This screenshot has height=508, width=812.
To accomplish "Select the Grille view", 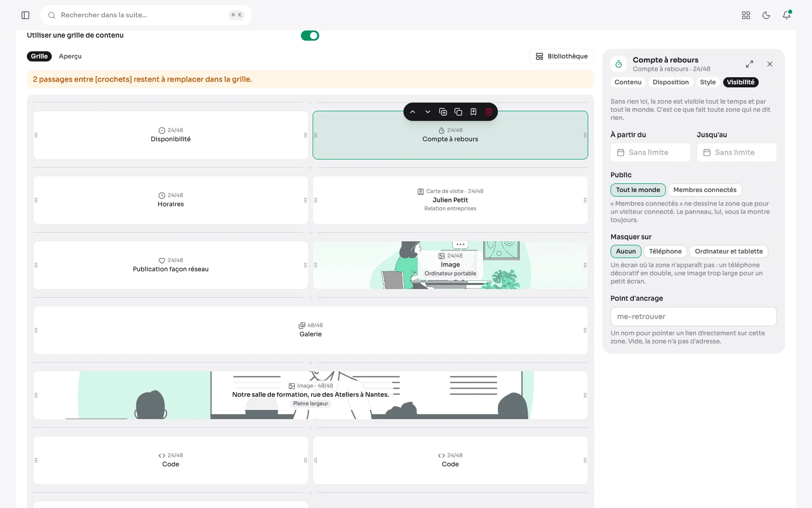I will coord(39,56).
